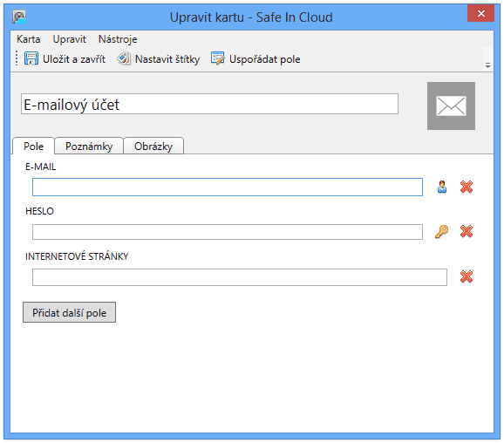The height and width of the screenshot is (443, 504).
Task: Click into the INTERNETOVÉ STRÁNKY input field
Action: (x=240, y=277)
